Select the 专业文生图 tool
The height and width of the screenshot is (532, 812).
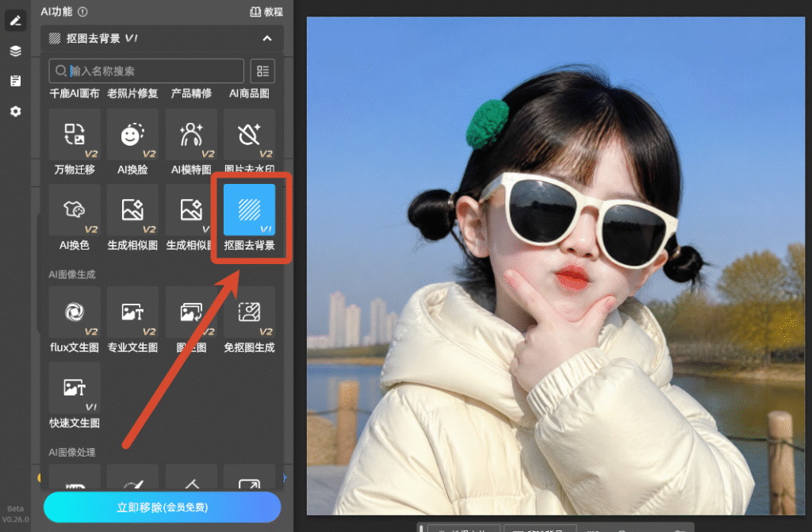(x=132, y=312)
